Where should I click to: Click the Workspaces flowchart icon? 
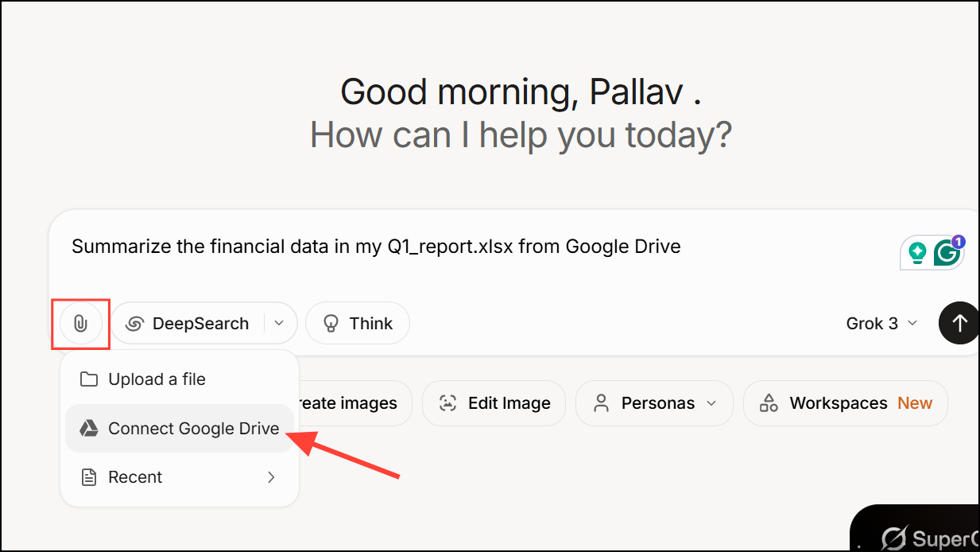pyautogui.click(x=769, y=403)
